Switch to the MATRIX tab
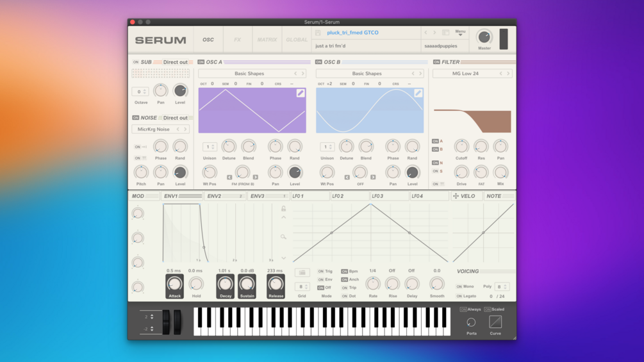The image size is (644, 362). [267, 40]
